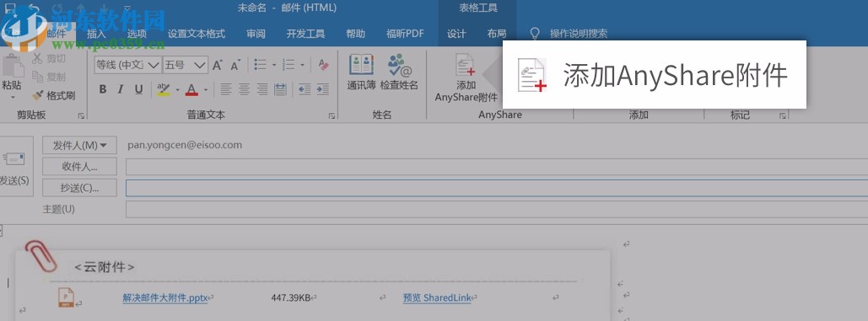The width and height of the screenshot is (868, 321).
Task: Apply a numbered list
Action: (288, 65)
